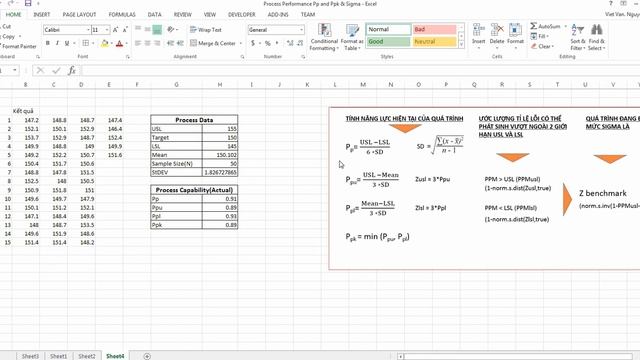
Task: Open Sort & Filter menu
Action: point(578,37)
